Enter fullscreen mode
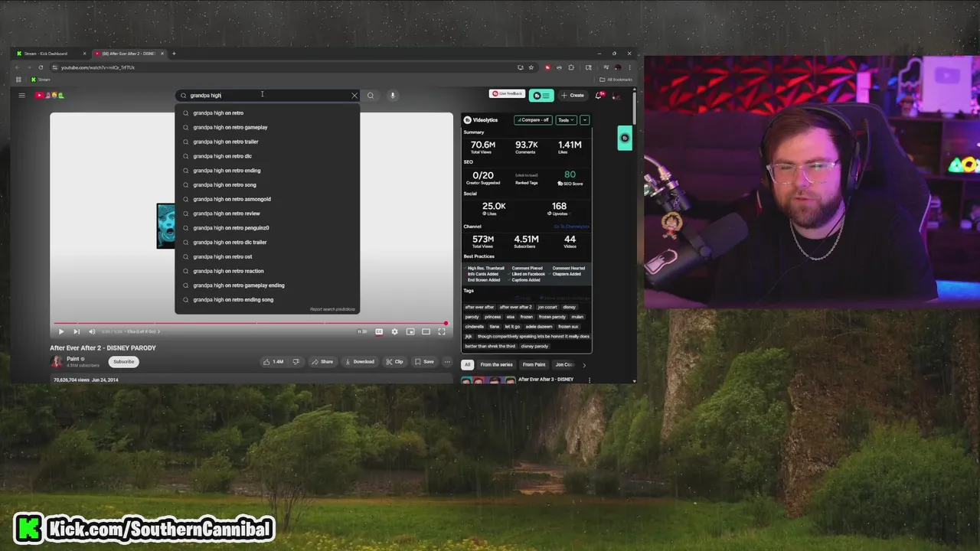This screenshot has width=980, height=551. pos(442,331)
